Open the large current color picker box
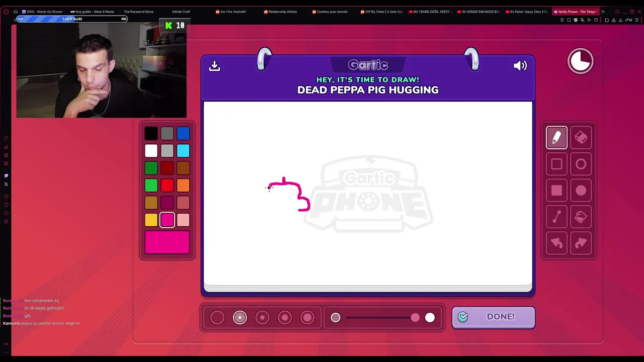 click(167, 242)
